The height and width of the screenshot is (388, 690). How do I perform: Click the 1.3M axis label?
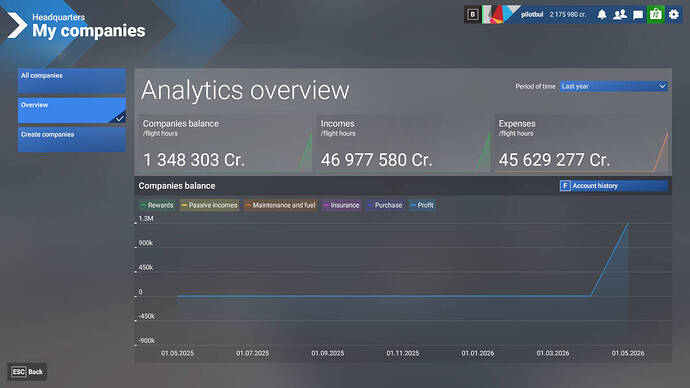pyautogui.click(x=146, y=219)
